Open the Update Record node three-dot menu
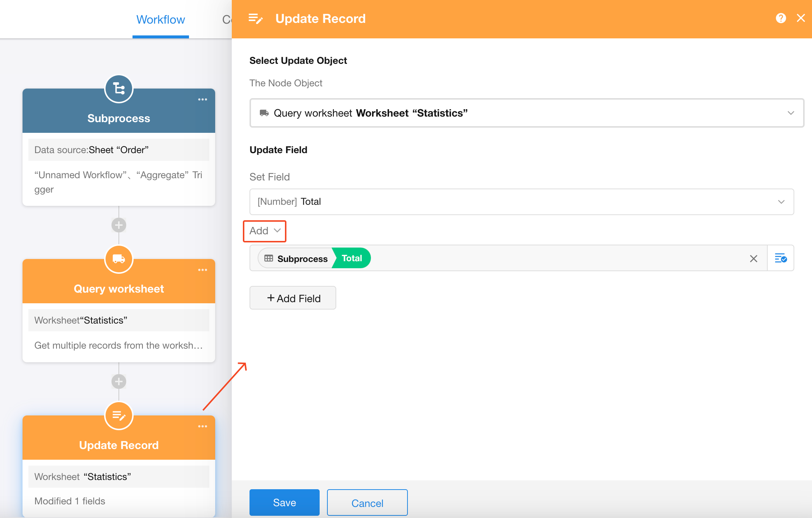 (202, 427)
